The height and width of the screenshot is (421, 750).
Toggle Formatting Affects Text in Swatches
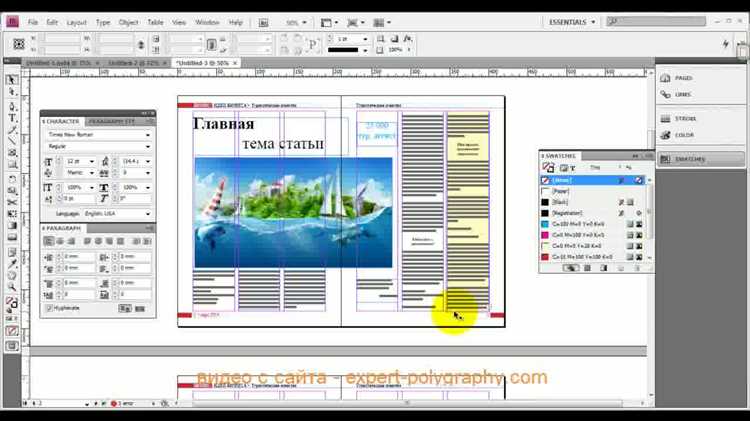click(x=573, y=168)
